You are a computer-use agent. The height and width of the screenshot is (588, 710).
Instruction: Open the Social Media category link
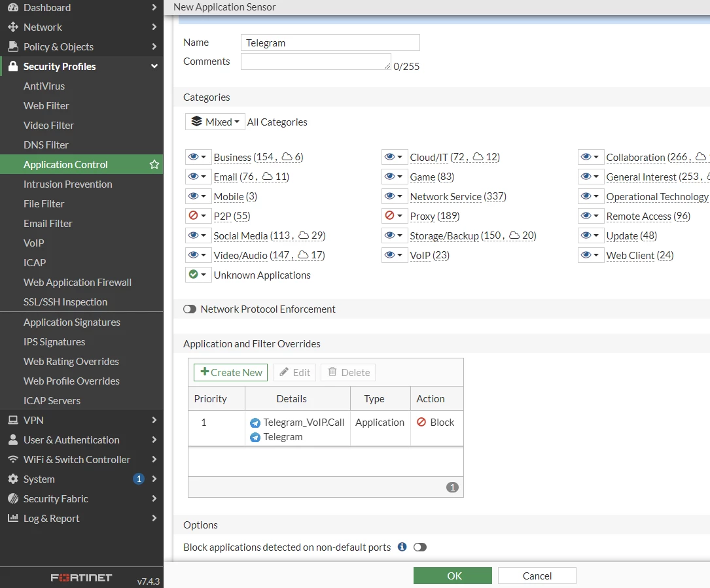click(x=240, y=236)
